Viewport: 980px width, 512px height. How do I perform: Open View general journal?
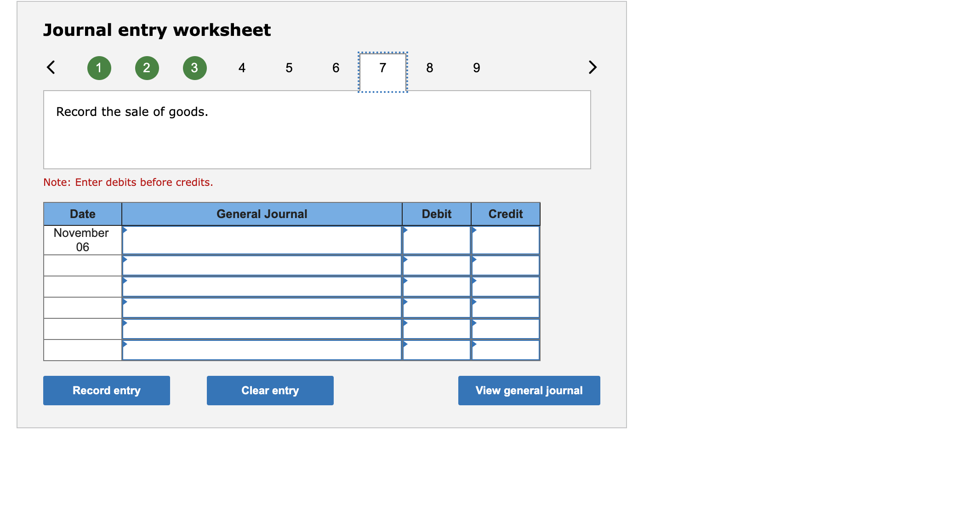point(529,391)
